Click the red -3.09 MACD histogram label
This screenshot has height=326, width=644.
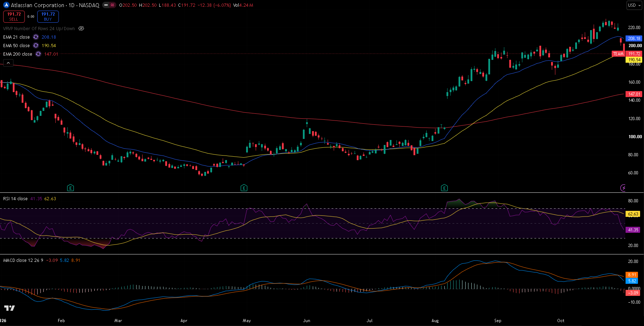tap(633, 293)
